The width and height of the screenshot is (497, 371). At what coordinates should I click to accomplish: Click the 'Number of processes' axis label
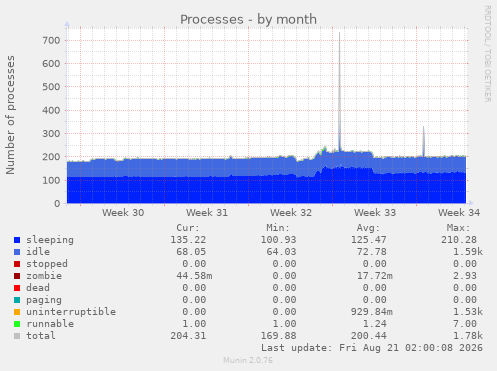point(10,115)
